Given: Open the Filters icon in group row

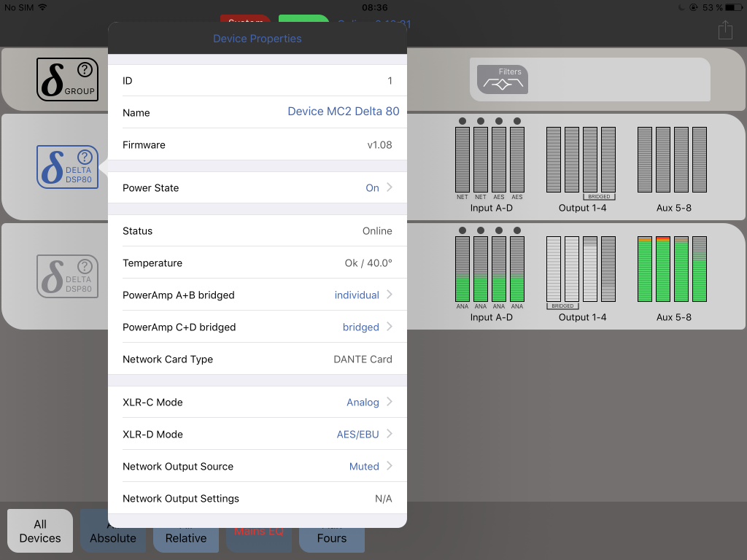Looking at the screenshot, I should point(502,79).
